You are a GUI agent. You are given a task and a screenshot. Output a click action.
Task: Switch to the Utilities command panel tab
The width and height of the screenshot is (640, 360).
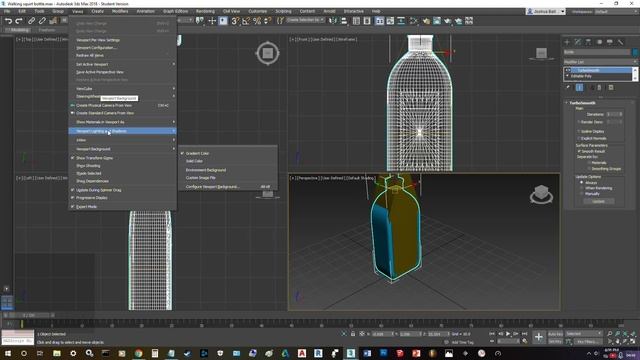pos(620,42)
